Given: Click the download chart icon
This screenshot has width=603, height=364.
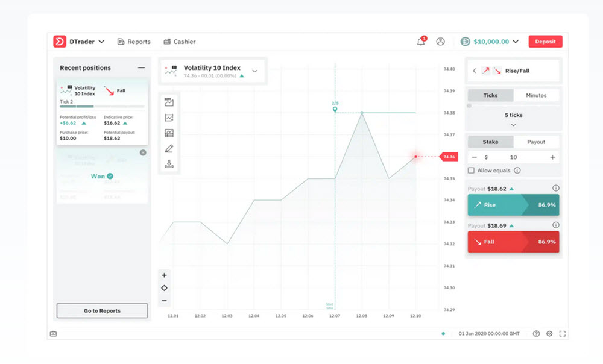Looking at the screenshot, I should click(169, 164).
